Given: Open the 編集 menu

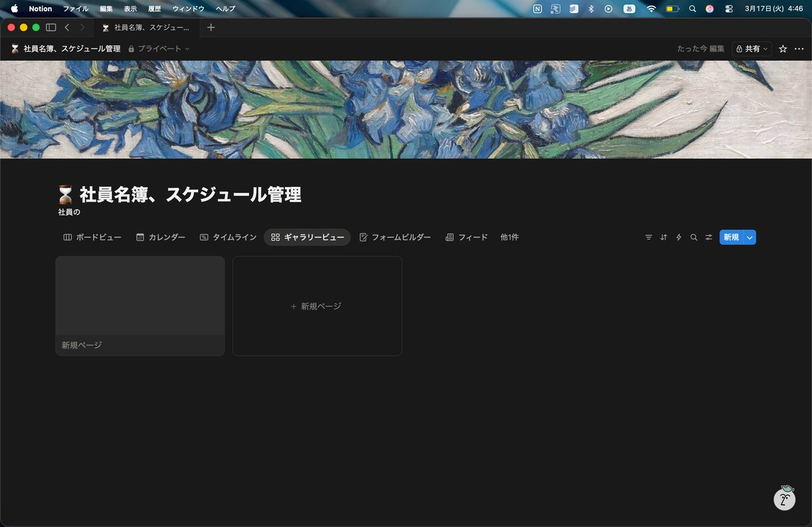Looking at the screenshot, I should click(106, 9).
